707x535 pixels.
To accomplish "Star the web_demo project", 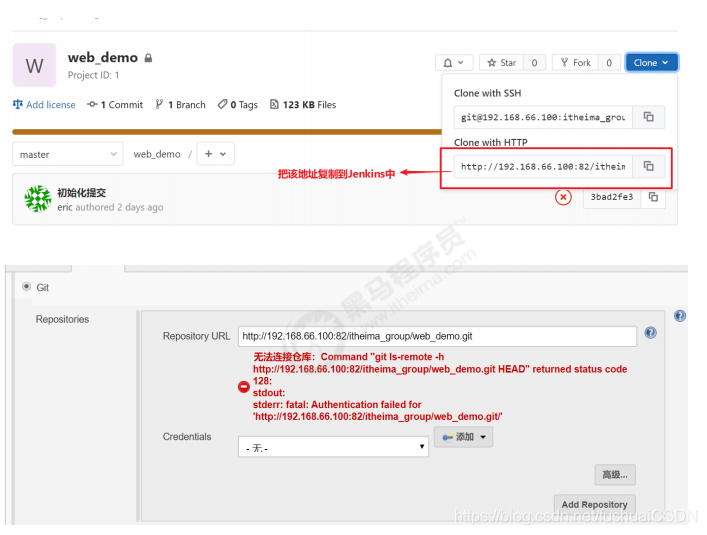I will point(501,63).
